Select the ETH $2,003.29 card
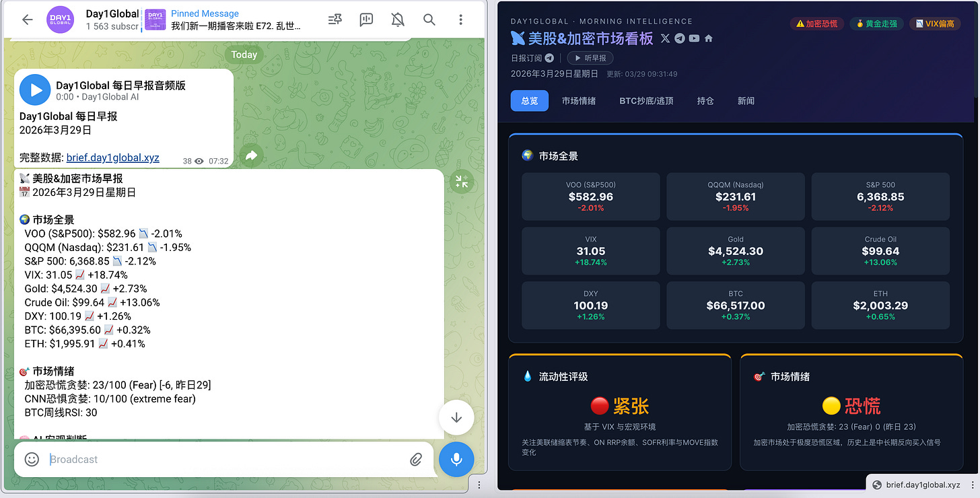 (880, 305)
